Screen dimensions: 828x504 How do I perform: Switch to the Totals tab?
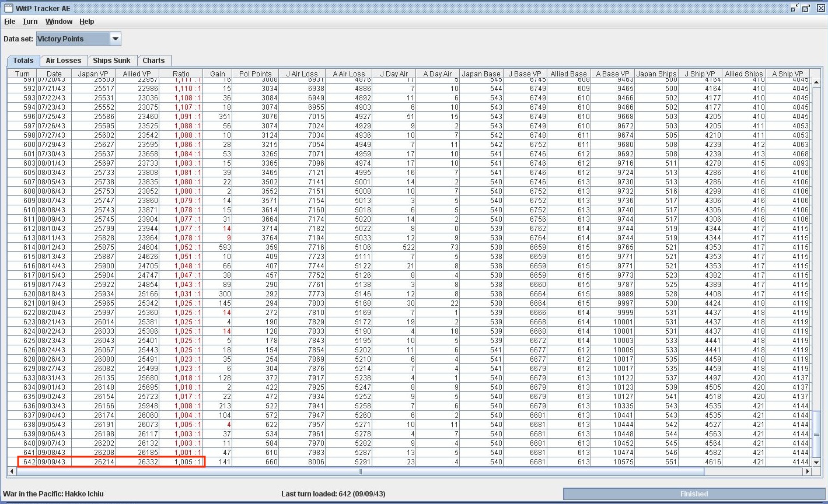point(23,60)
